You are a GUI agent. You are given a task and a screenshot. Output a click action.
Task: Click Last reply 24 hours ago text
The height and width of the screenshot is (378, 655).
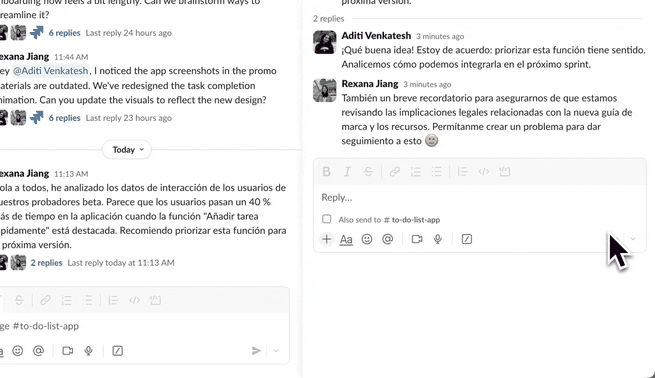(129, 33)
